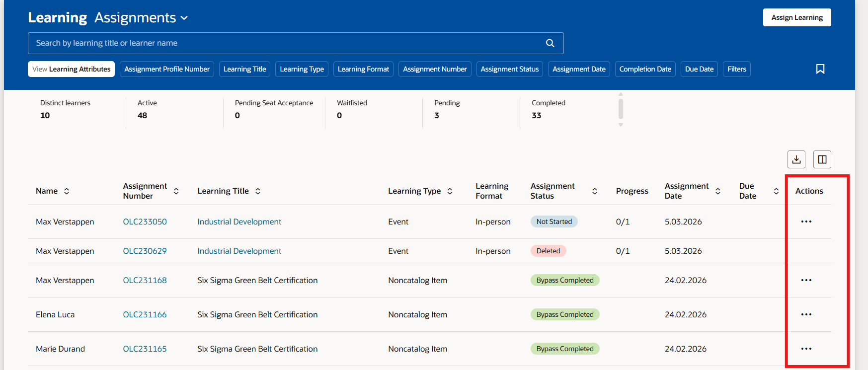This screenshot has width=868, height=370.
Task: Expand the Assignments page dropdown chevron
Action: (184, 18)
